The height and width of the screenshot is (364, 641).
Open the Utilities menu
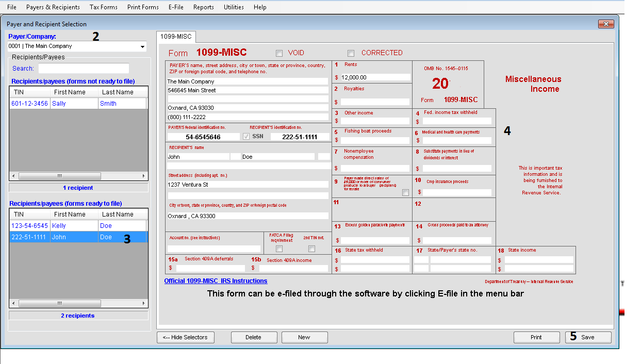click(x=234, y=7)
